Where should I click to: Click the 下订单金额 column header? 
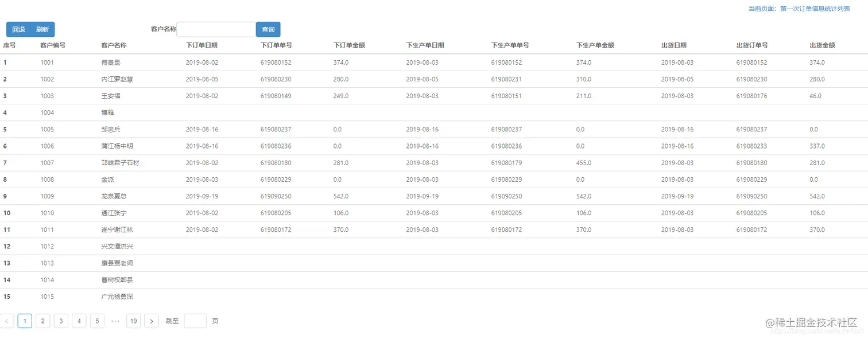click(x=349, y=45)
